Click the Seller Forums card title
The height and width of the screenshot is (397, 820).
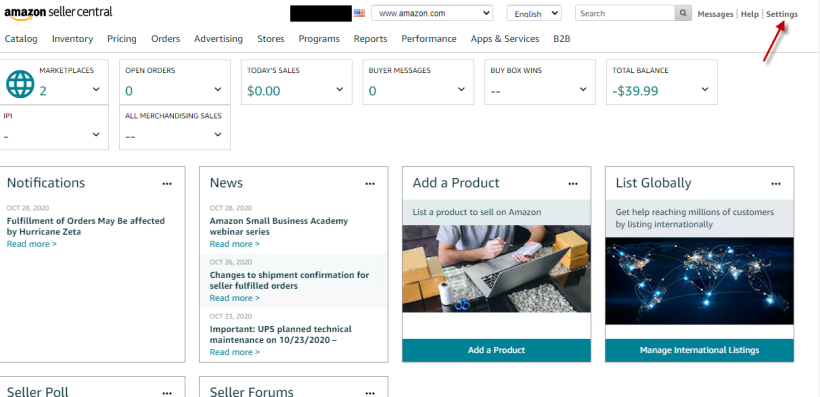pyautogui.click(x=252, y=391)
